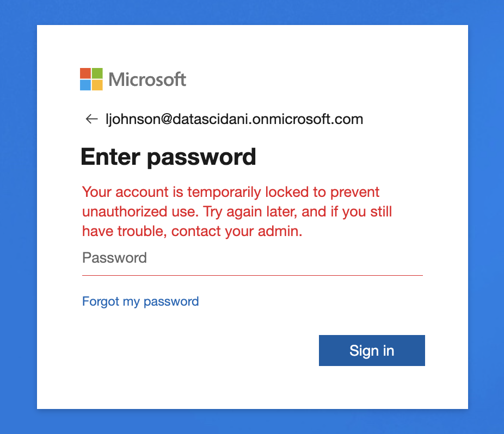Screen dimensions: 504x434
Task: Click the red account locked error message
Action: 237,212
